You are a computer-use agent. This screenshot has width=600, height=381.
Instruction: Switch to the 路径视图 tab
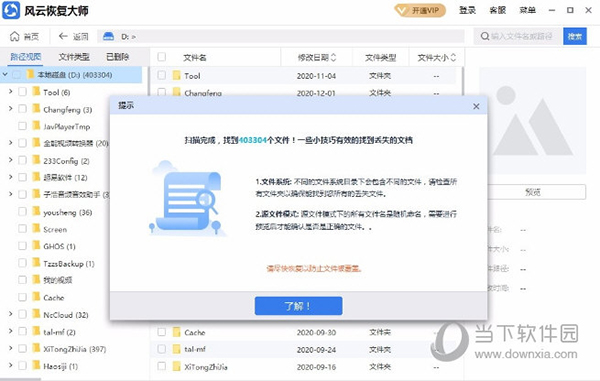pyautogui.click(x=26, y=57)
